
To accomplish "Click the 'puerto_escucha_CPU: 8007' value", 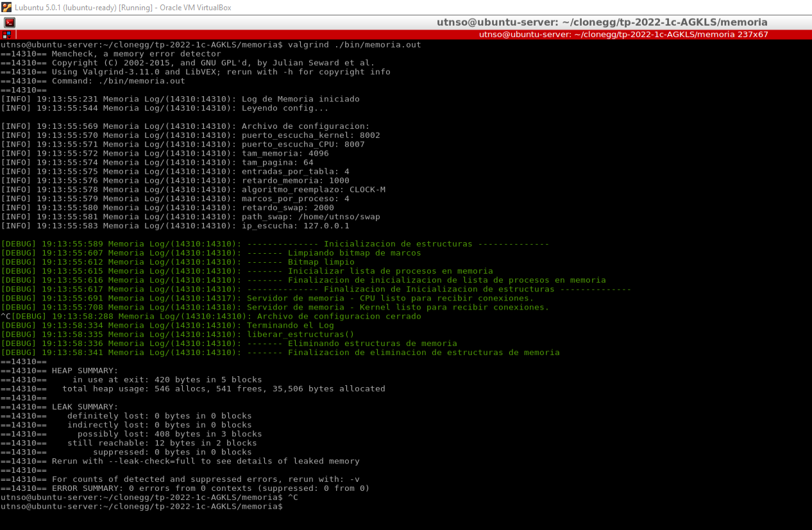I will point(303,144).
